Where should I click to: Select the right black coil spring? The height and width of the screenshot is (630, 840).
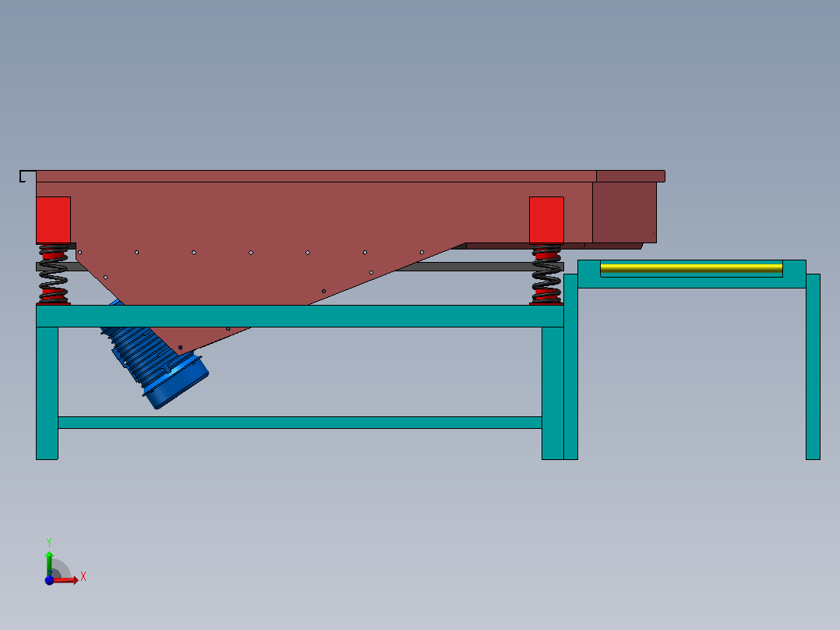tap(546, 274)
